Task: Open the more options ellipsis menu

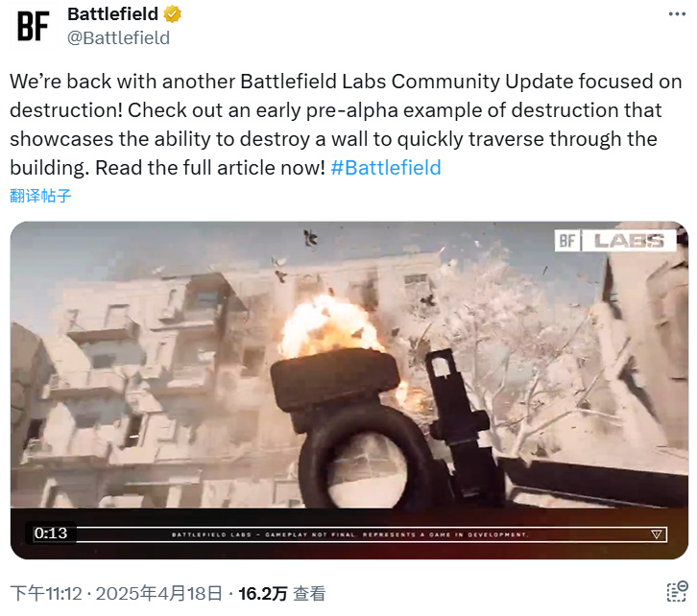Action: click(x=677, y=14)
